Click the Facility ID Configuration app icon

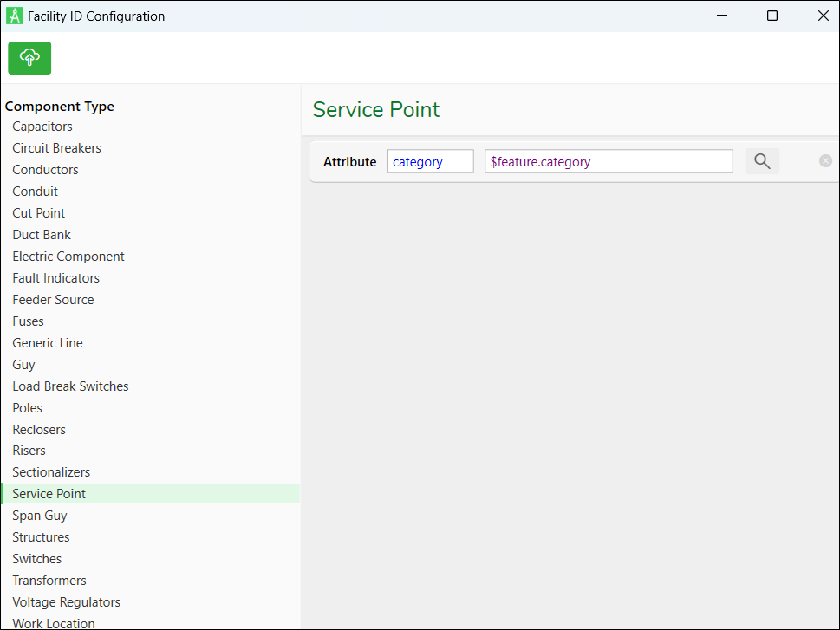pos(15,16)
